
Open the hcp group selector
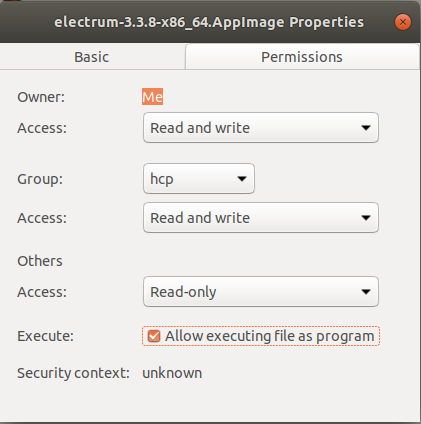[199, 178]
